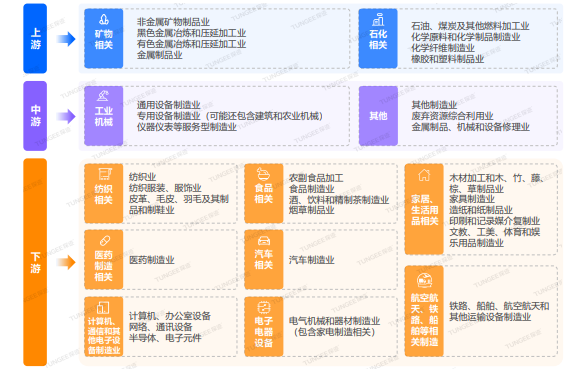Click the 计算机、通信 device icon tile
Viewport: 583px width, 369px height.
(103, 326)
